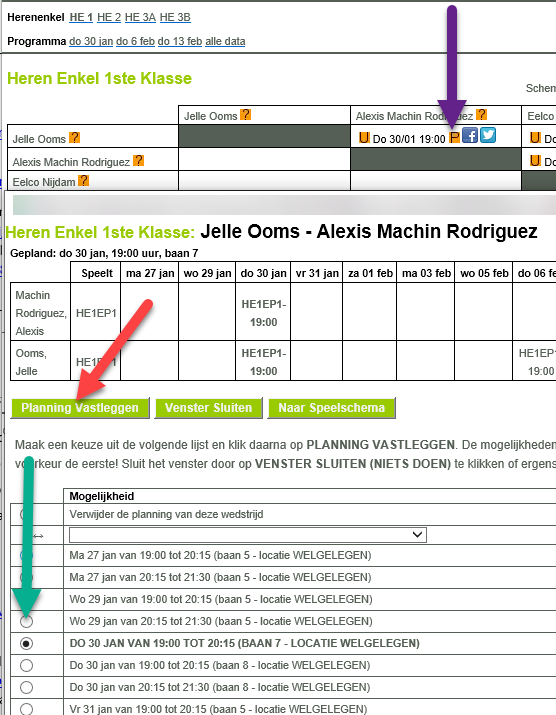Click vr 31 jan column header
The width and height of the screenshot is (556, 715).
click(x=317, y=273)
